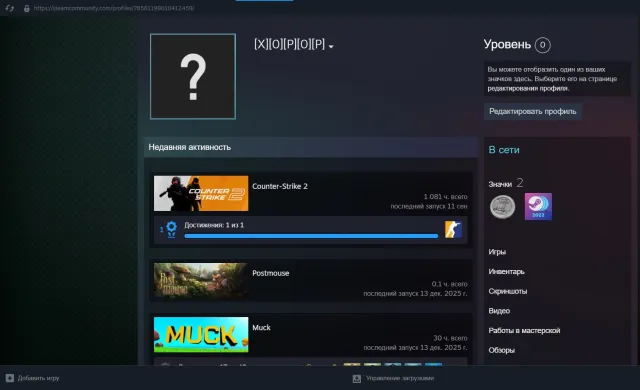Open Управление загрузками at the bottom bar
Image resolution: width=640 pixels, height=390 pixels.
coord(400,378)
